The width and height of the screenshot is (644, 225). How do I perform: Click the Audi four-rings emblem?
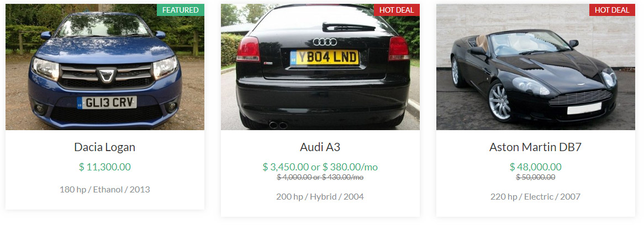pyautogui.click(x=324, y=42)
